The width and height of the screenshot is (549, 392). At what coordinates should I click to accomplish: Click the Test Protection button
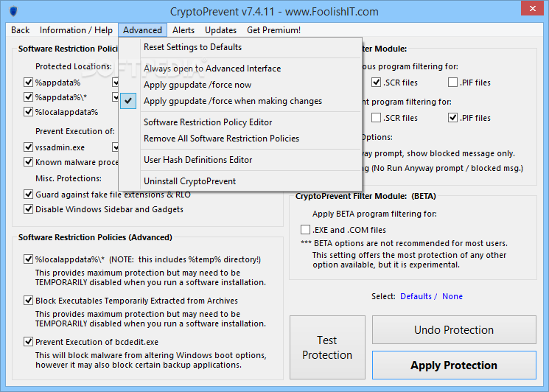[x=327, y=348]
